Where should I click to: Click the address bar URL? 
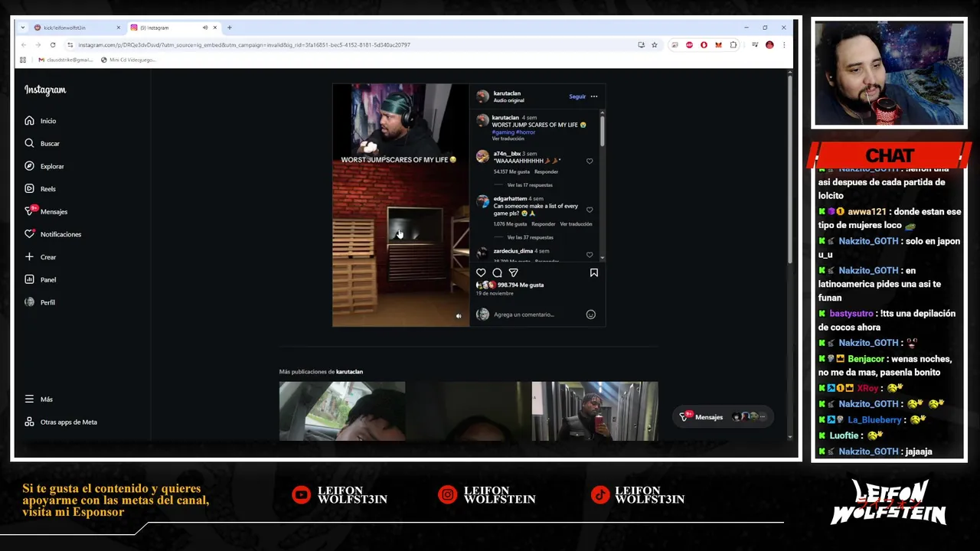pos(244,45)
